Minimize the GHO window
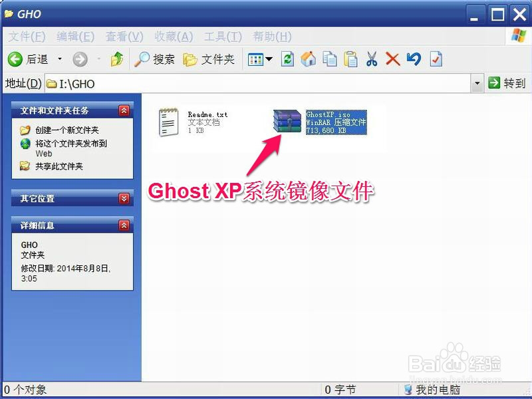 [x=475, y=15]
